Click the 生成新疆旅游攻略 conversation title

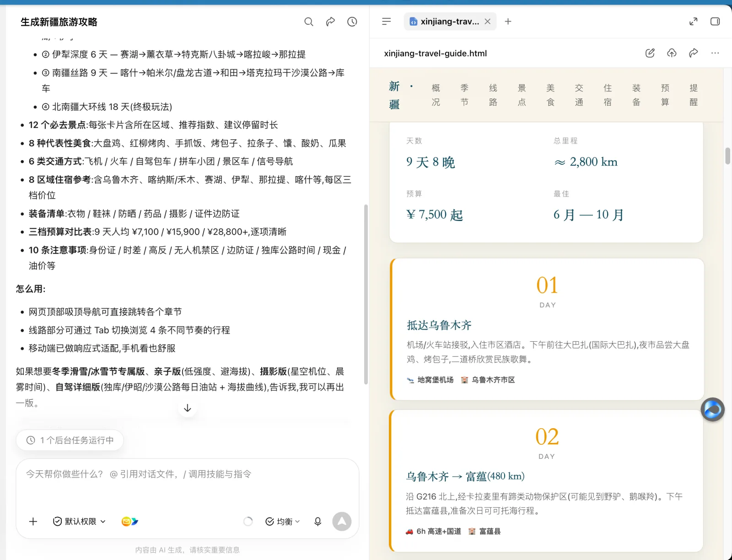point(59,22)
